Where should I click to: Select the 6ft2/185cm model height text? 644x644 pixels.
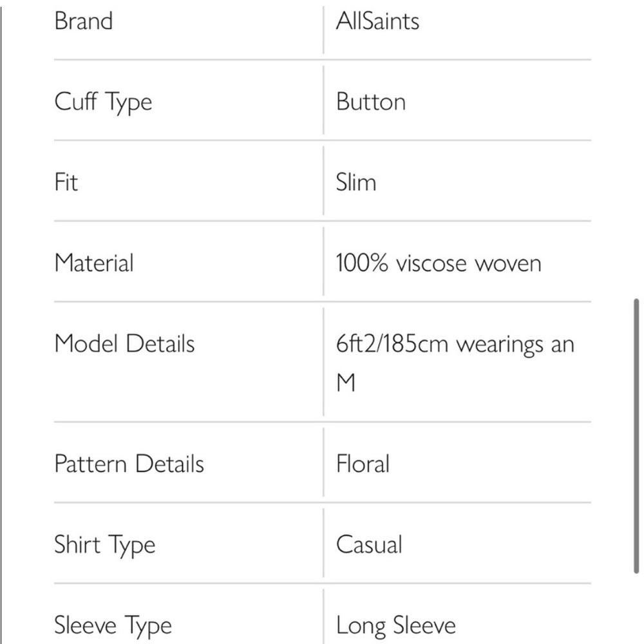[392, 344]
